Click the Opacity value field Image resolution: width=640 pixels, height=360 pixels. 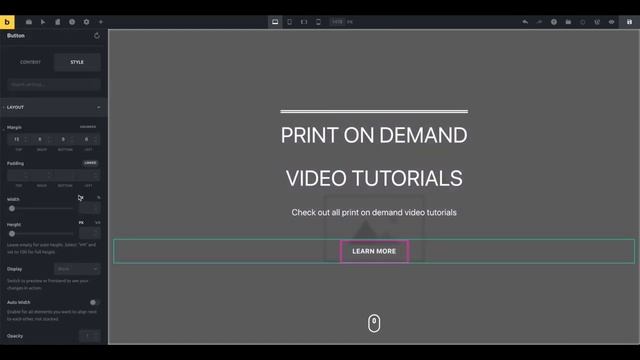pos(89,336)
